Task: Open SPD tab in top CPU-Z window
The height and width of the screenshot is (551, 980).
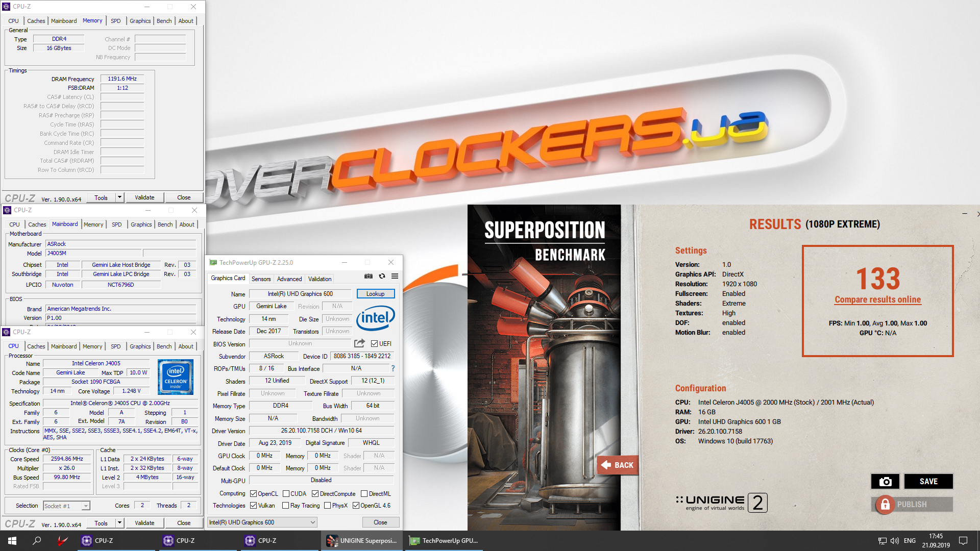Action: click(x=116, y=21)
